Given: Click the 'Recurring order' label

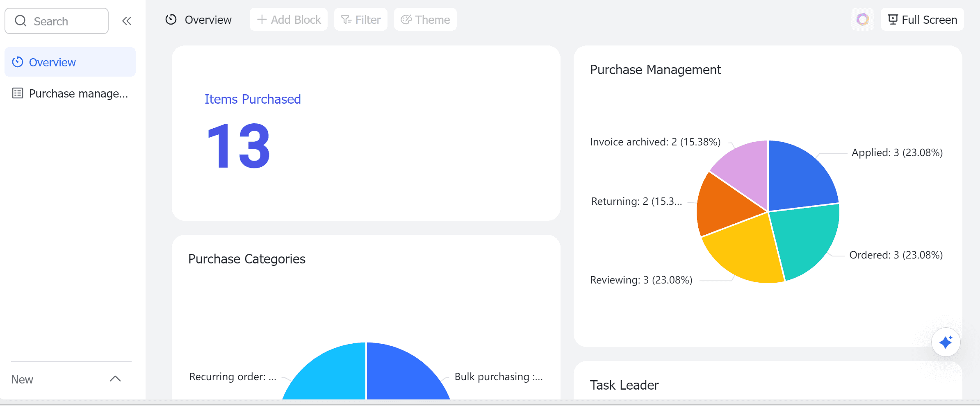Looking at the screenshot, I should point(233,377).
